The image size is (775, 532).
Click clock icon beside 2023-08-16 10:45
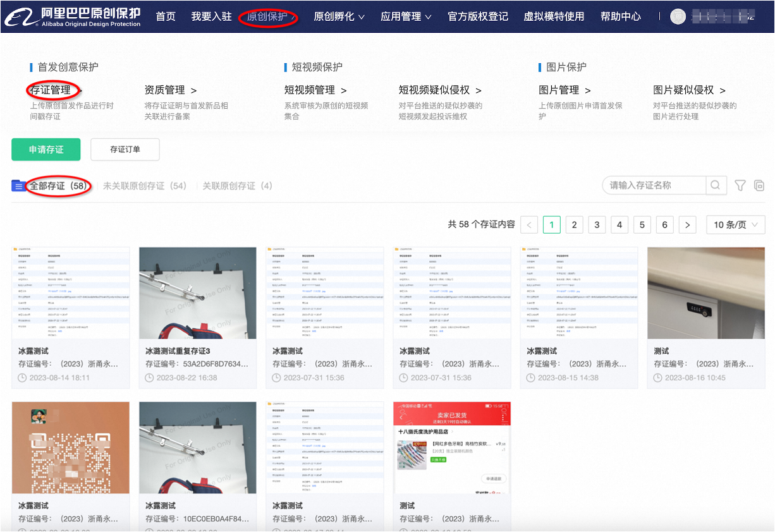tap(659, 378)
